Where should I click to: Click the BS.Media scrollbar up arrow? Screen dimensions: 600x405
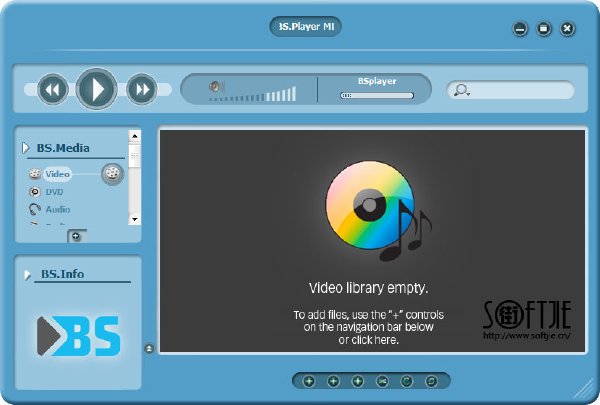(134, 136)
